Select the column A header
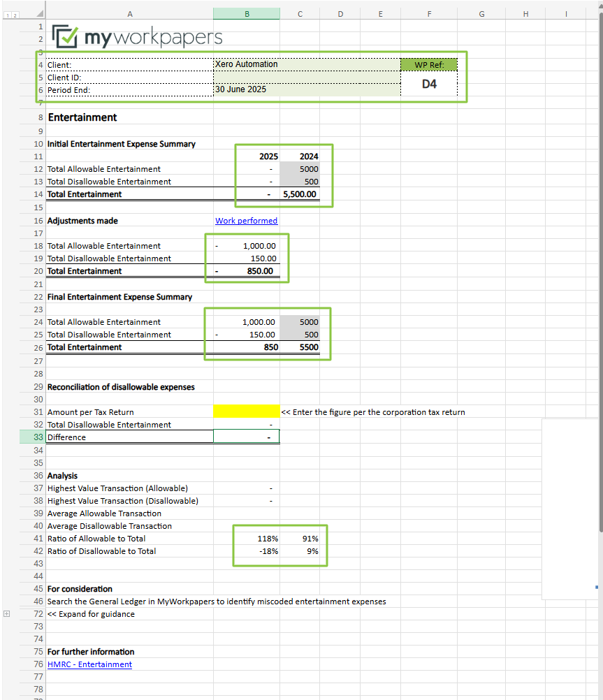 pos(129,14)
